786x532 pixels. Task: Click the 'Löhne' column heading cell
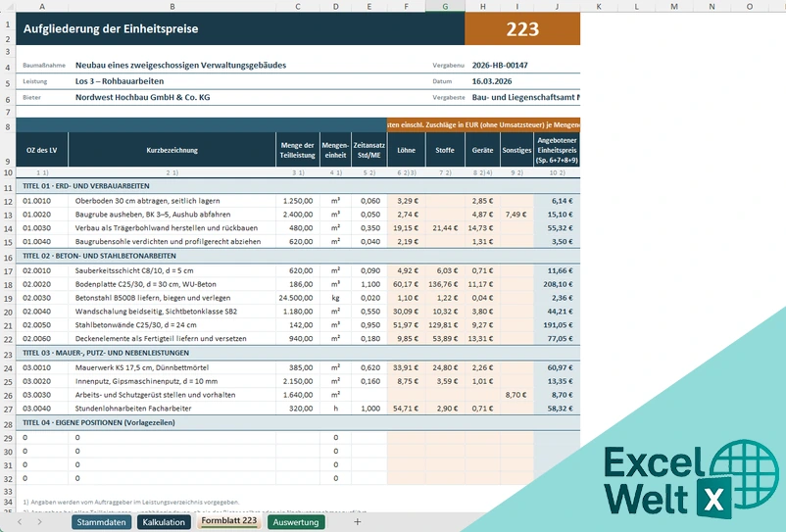(x=406, y=150)
